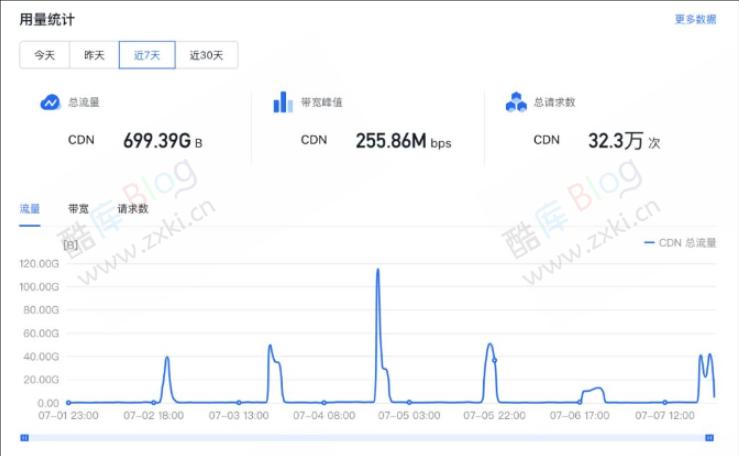This screenshot has height=456, width=739.
Task: Click the data point at 07-05 03:00
Action: (409, 403)
